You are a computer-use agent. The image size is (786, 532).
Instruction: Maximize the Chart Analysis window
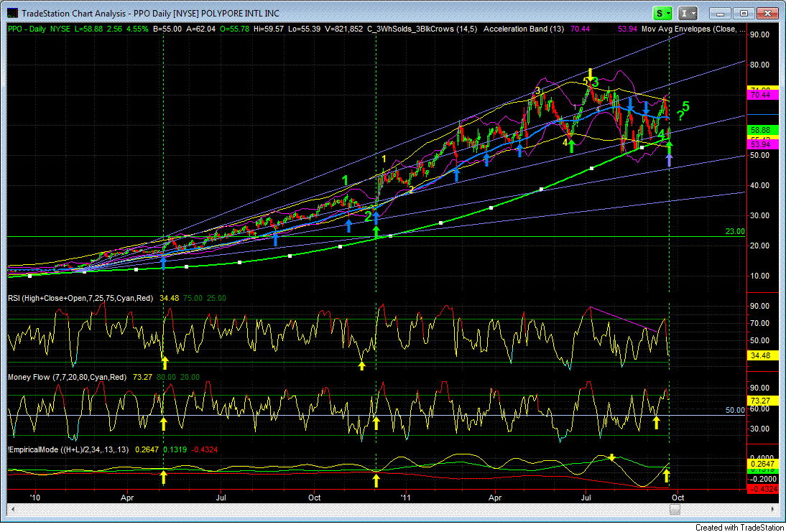coord(744,14)
